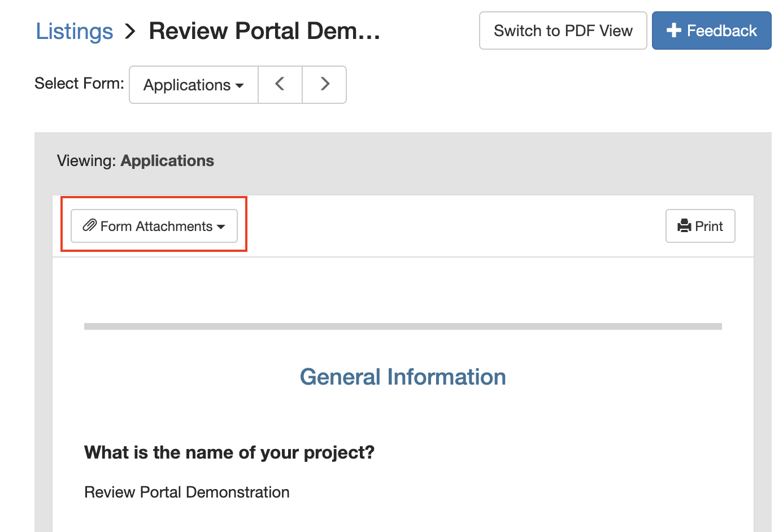Click the caret icon on Form Attachments
This screenshot has height=532, width=783.
[221, 227]
